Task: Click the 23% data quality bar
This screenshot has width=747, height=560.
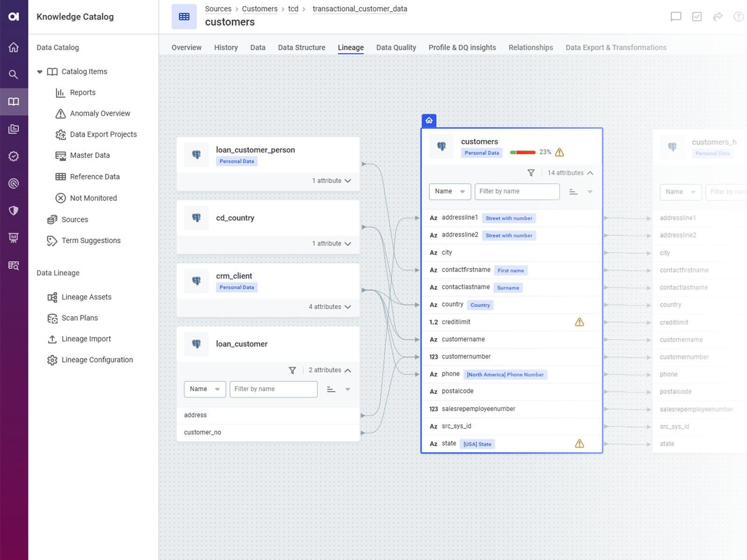Action: 522,153
